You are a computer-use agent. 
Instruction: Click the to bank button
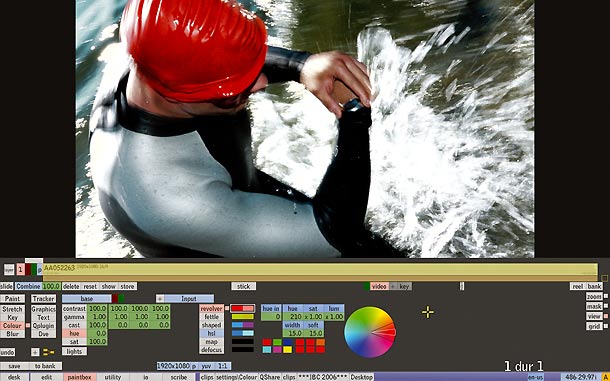45,366
